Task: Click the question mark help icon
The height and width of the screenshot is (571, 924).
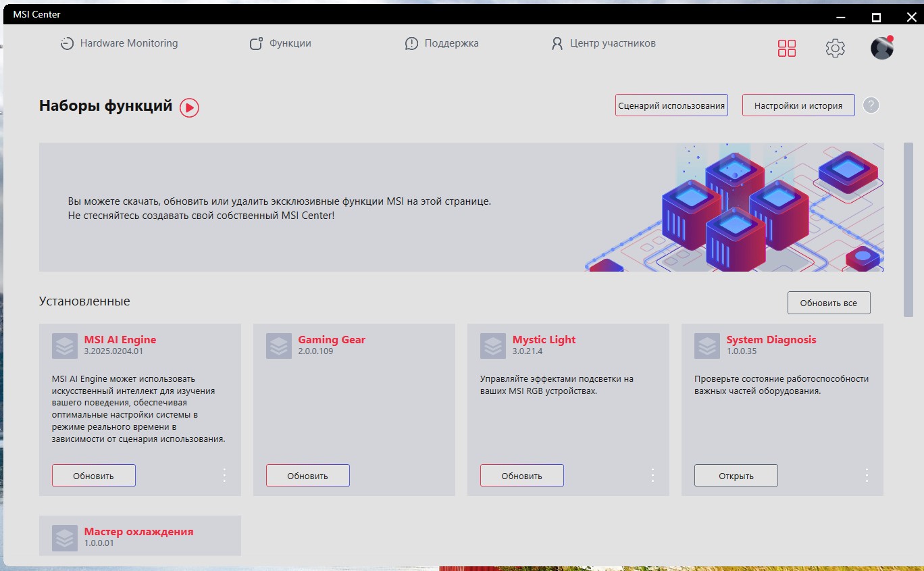Action: click(871, 105)
